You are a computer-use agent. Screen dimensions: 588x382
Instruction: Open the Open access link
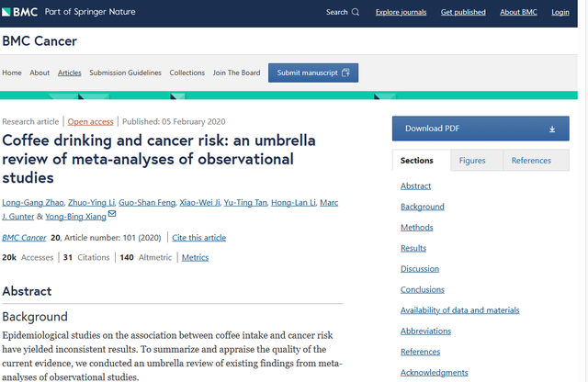90,121
